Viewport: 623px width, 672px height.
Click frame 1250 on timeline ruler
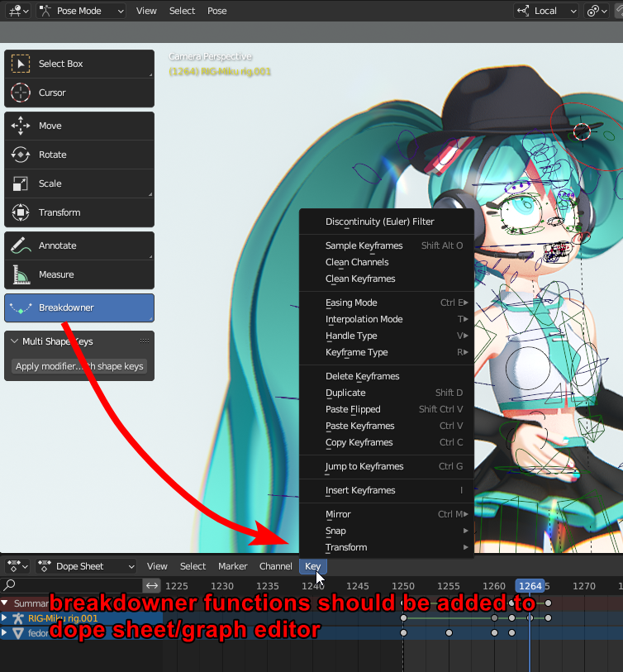[x=402, y=586]
